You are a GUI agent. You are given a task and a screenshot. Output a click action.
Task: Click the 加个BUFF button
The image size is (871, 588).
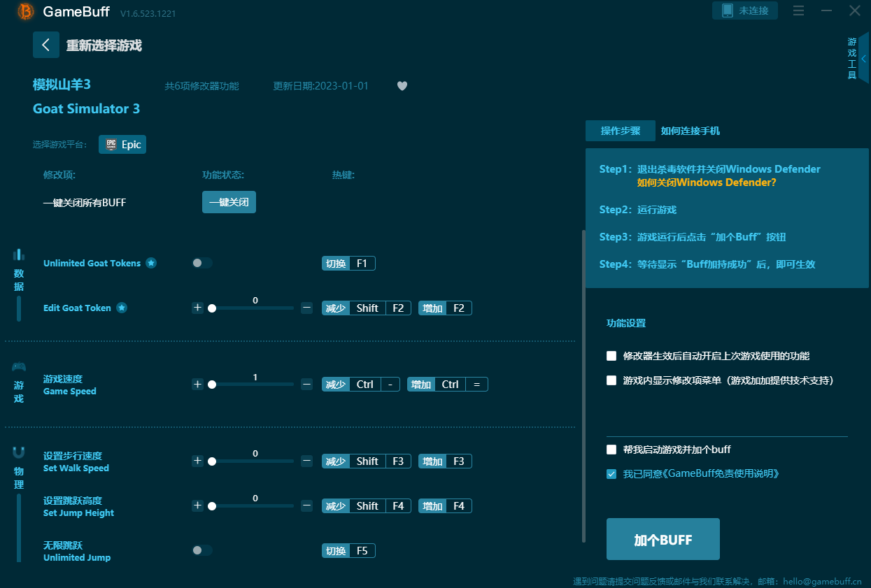pos(663,539)
